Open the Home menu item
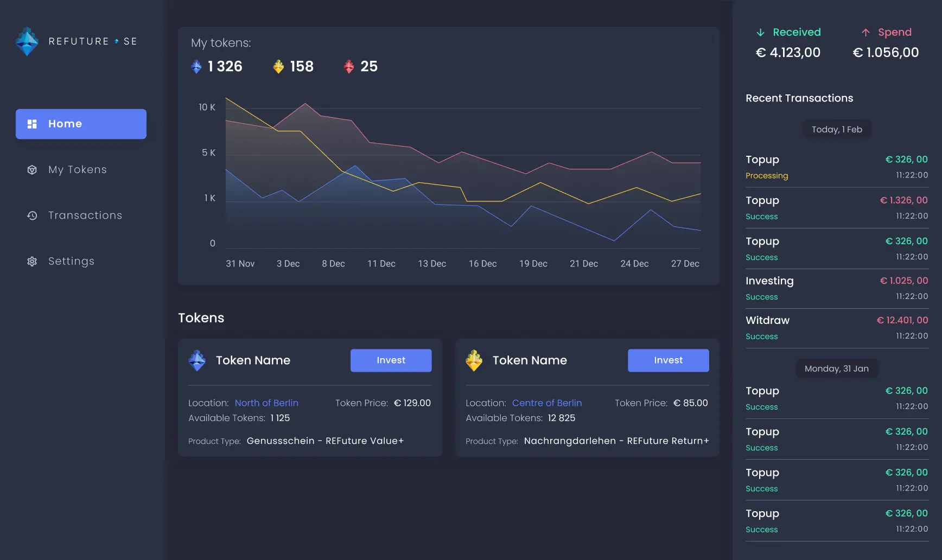The height and width of the screenshot is (560, 942). click(x=81, y=124)
